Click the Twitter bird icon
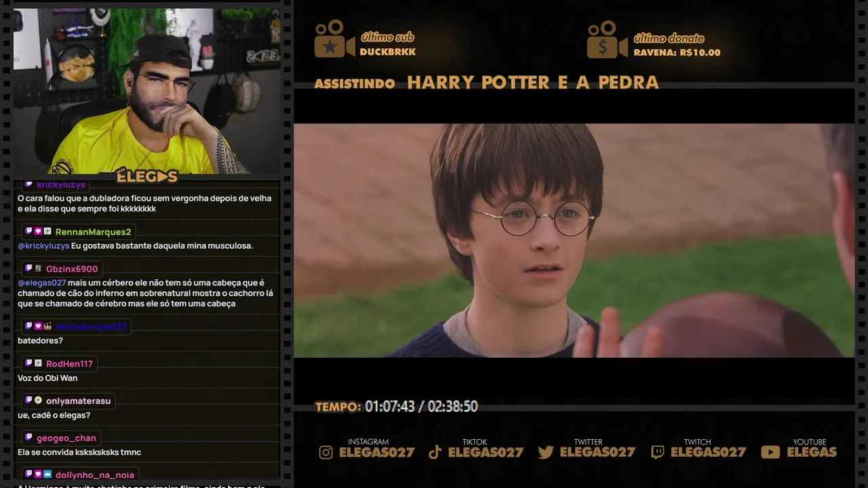Viewport: 868px width, 488px height. click(546, 452)
